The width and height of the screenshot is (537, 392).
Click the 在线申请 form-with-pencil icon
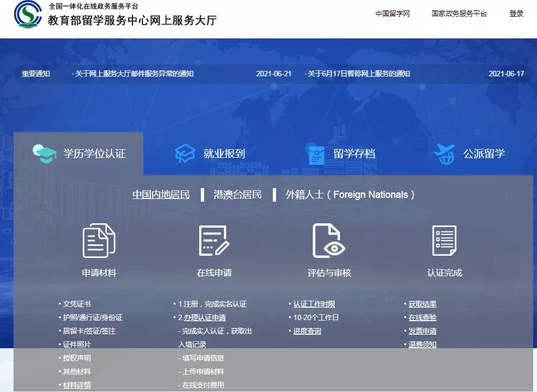[x=214, y=241]
